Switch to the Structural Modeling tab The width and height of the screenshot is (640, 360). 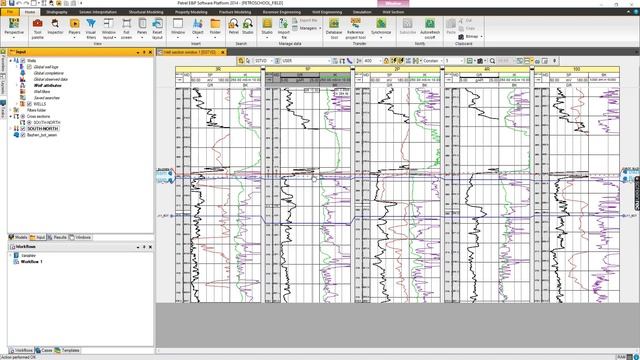tap(146, 12)
